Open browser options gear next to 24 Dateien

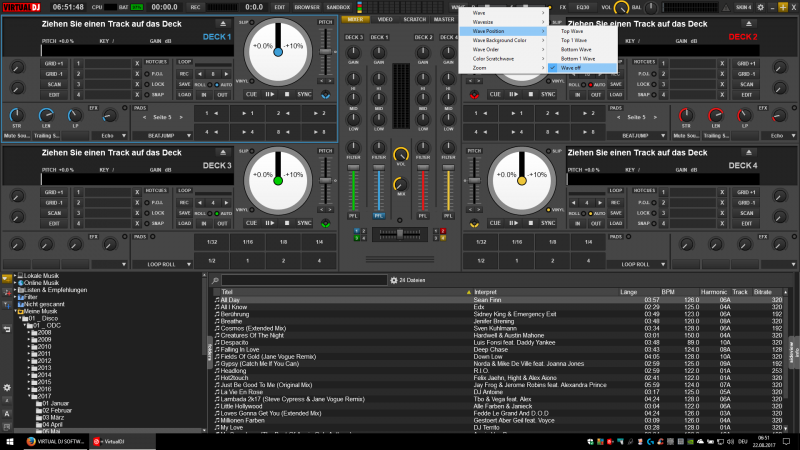point(394,280)
